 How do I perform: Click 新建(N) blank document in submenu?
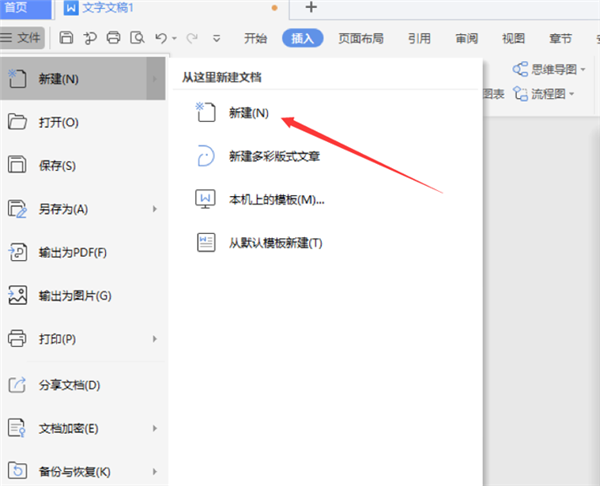[x=248, y=113]
